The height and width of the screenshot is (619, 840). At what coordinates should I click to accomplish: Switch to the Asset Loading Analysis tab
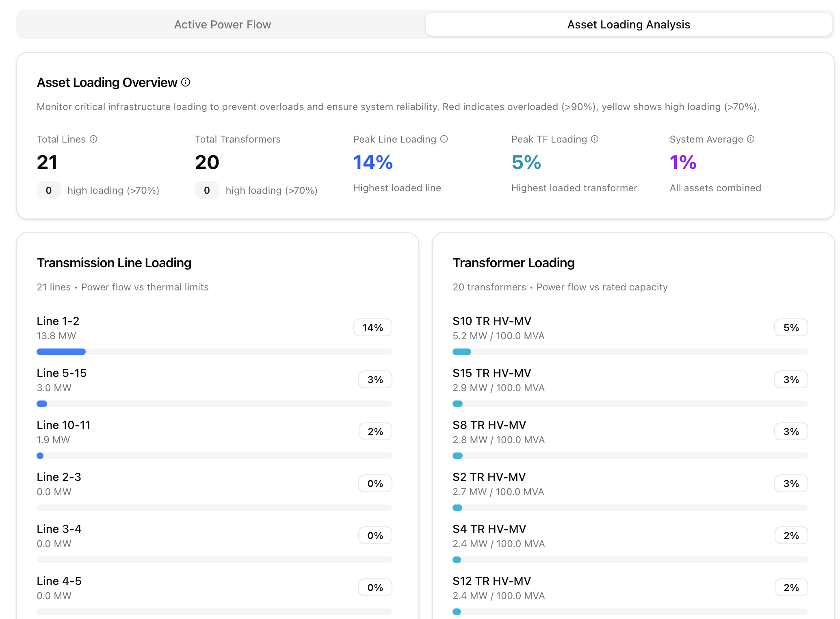[628, 24]
